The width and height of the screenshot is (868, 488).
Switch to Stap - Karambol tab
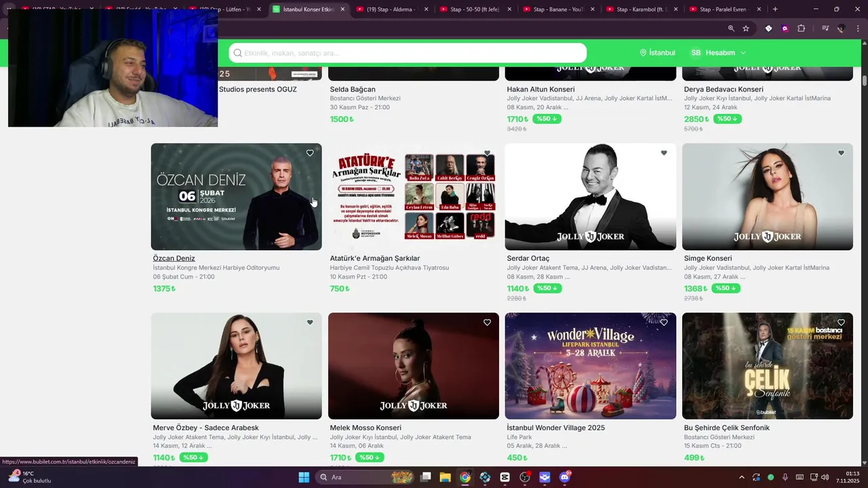pyautogui.click(x=643, y=9)
